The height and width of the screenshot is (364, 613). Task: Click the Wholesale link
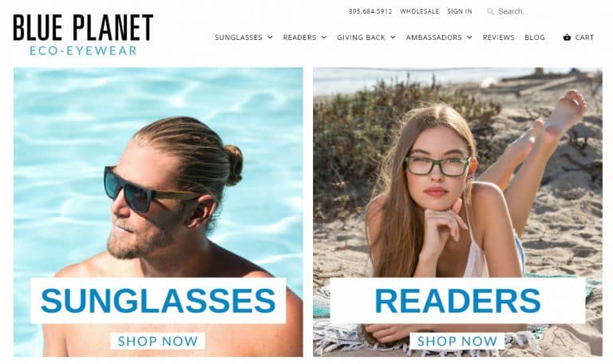[420, 11]
